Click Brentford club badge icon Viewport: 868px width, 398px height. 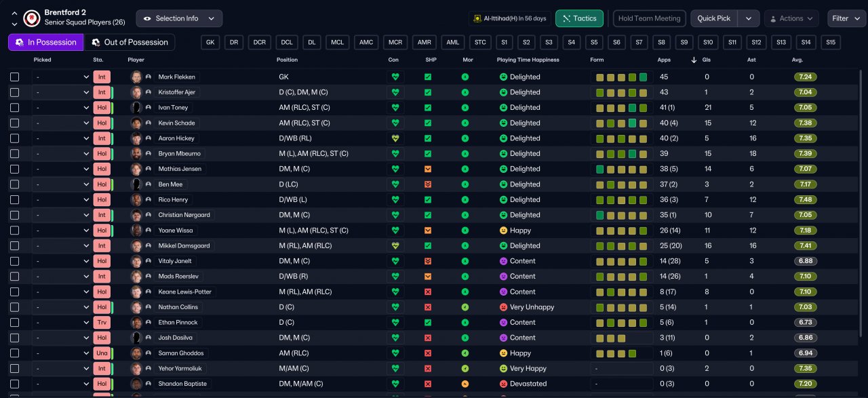(31, 18)
